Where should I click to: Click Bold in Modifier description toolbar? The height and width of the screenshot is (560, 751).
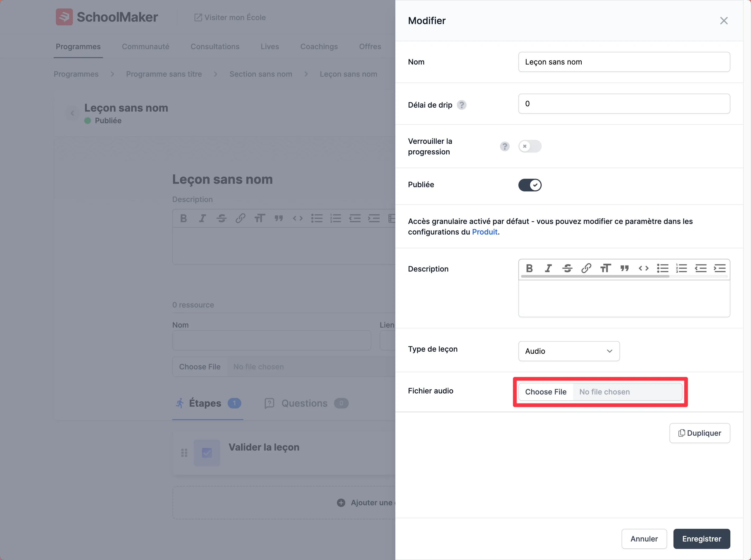tap(529, 268)
